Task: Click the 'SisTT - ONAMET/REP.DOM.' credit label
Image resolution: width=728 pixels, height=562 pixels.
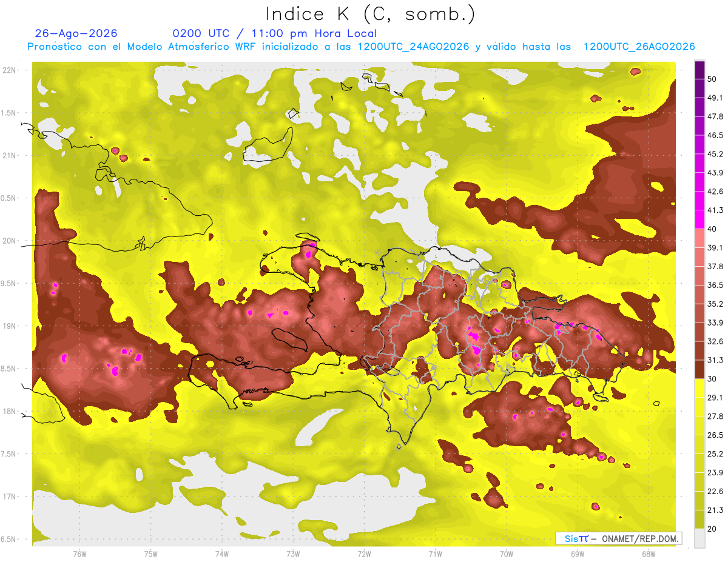Action: tap(618, 538)
